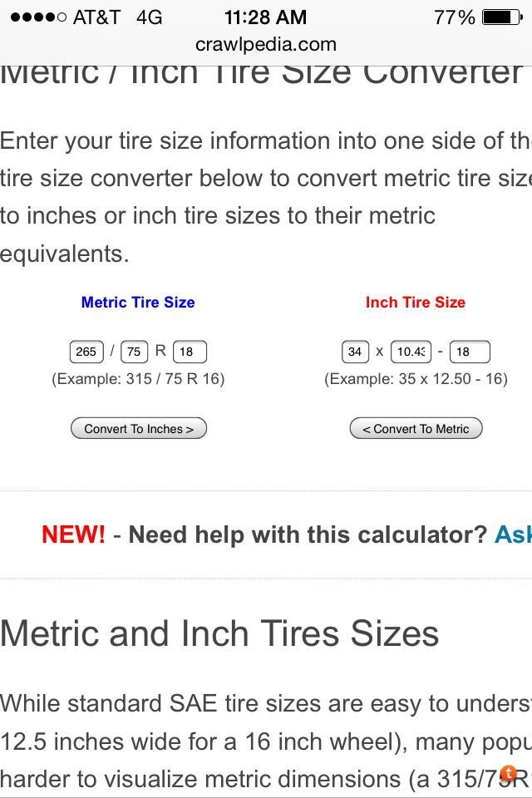Select the metric rim size field 18
Viewport: 532px width, 798px height.
(190, 352)
